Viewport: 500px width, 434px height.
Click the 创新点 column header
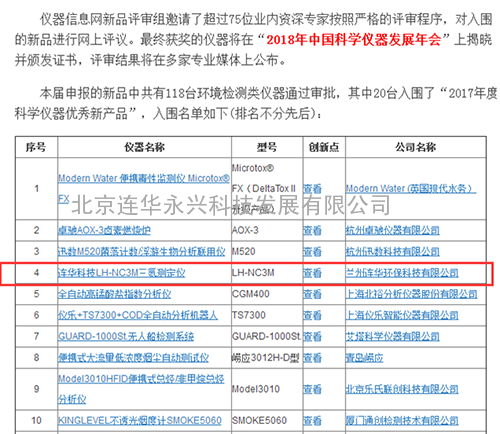click(324, 147)
